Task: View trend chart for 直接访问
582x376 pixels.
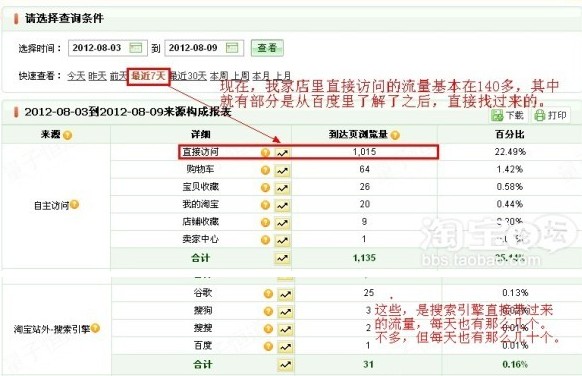Action: coord(282,153)
